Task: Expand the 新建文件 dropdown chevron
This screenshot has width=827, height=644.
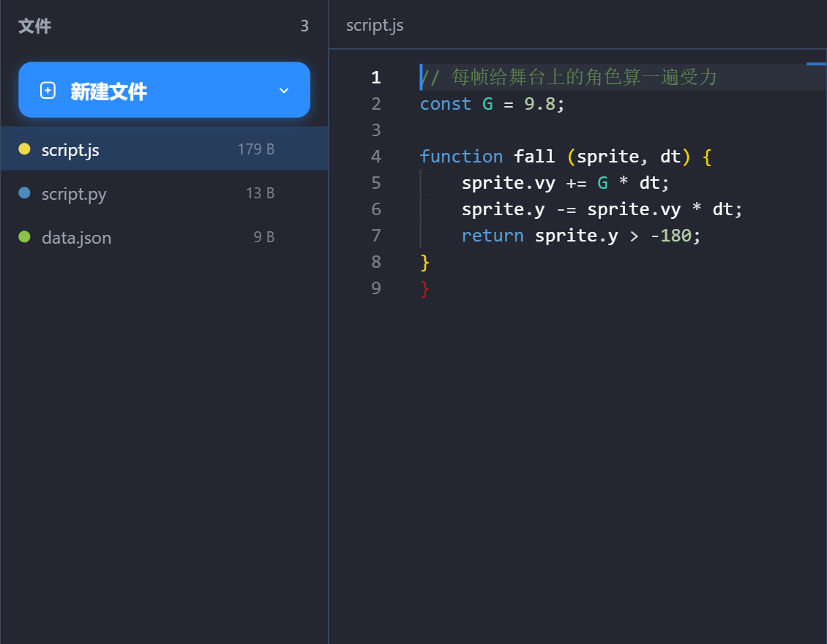Action: point(284,91)
